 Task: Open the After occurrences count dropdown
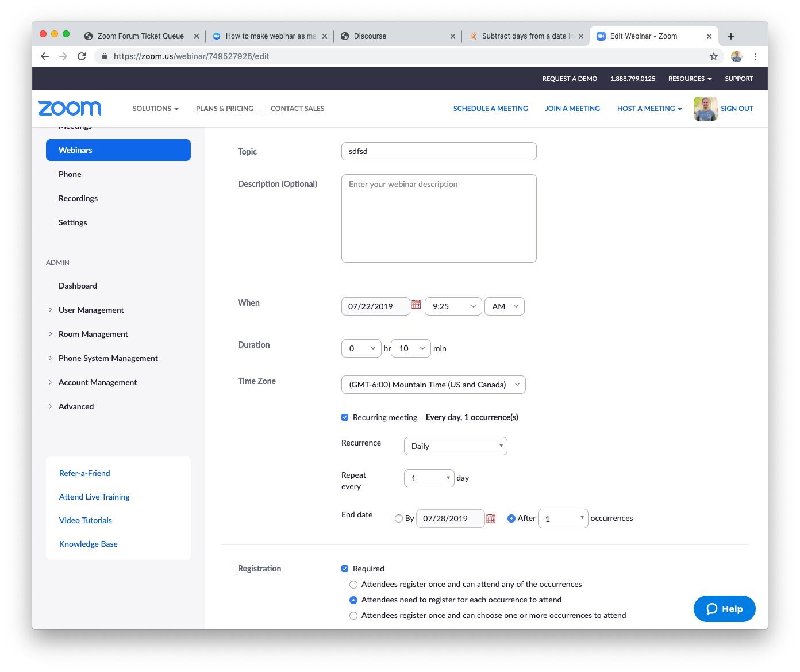click(563, 519)
